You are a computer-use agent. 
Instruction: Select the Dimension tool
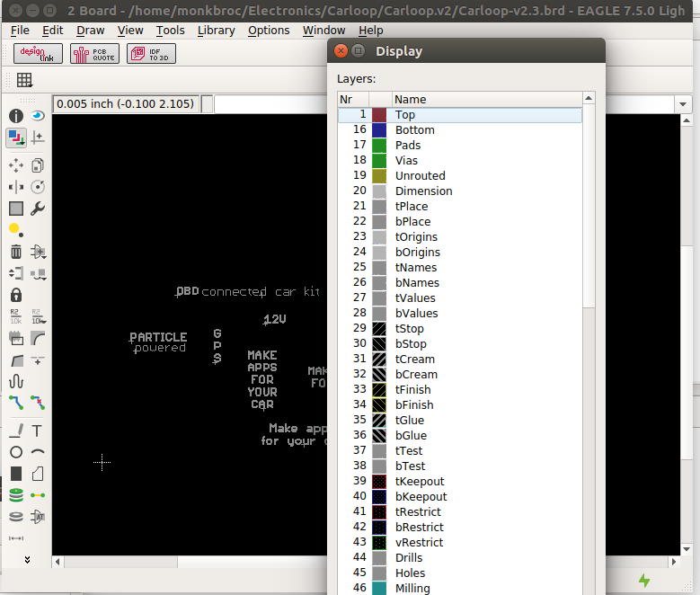click(x=16, y=538)
